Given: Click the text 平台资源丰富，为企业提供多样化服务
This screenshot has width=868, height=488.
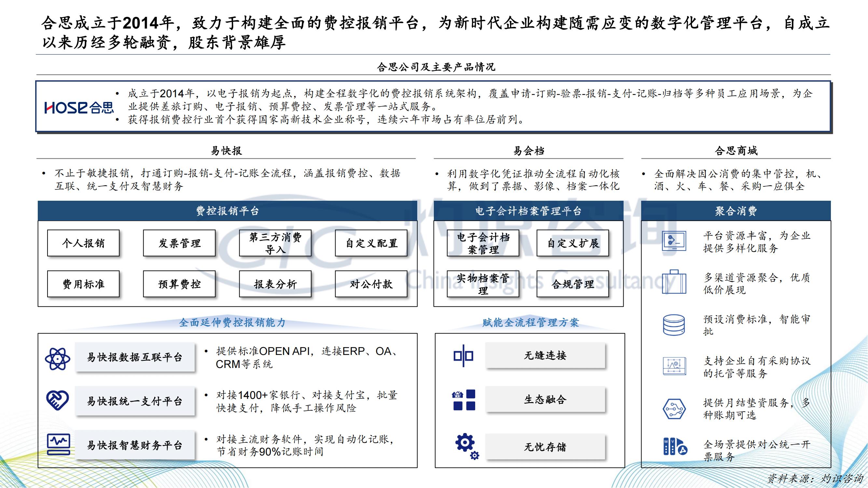Looking at the screenshot, I should 757,241.
